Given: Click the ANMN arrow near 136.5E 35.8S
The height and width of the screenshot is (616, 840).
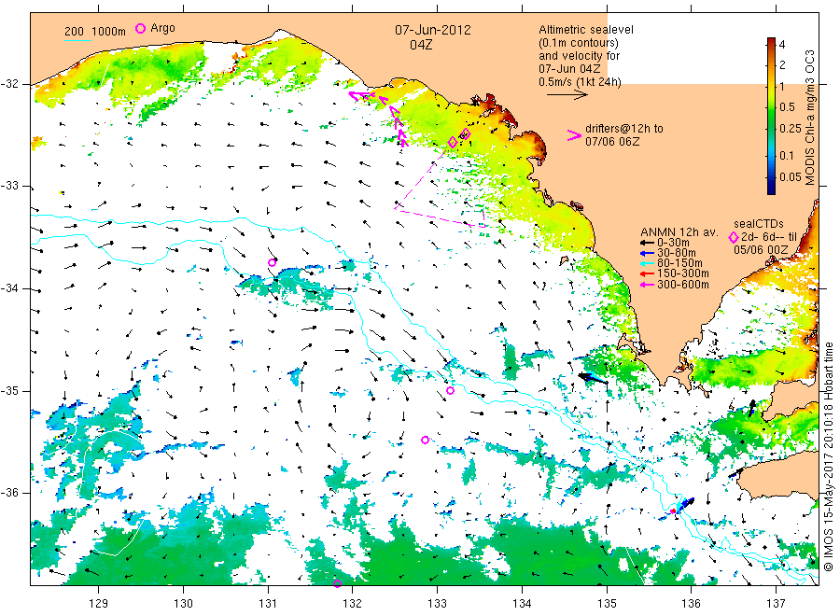Looking at the screenshot, I should (736, 472).
